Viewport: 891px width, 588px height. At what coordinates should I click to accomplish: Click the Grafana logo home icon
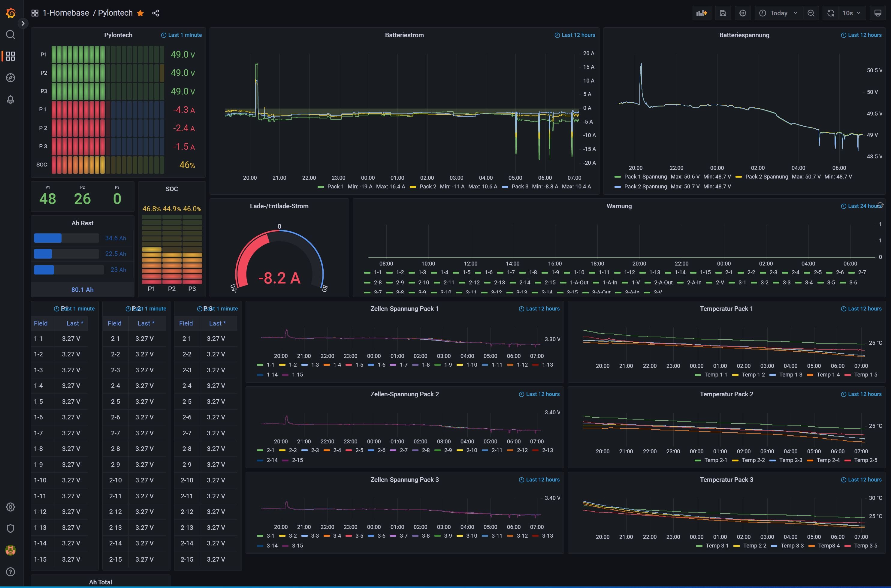[11, 13]
